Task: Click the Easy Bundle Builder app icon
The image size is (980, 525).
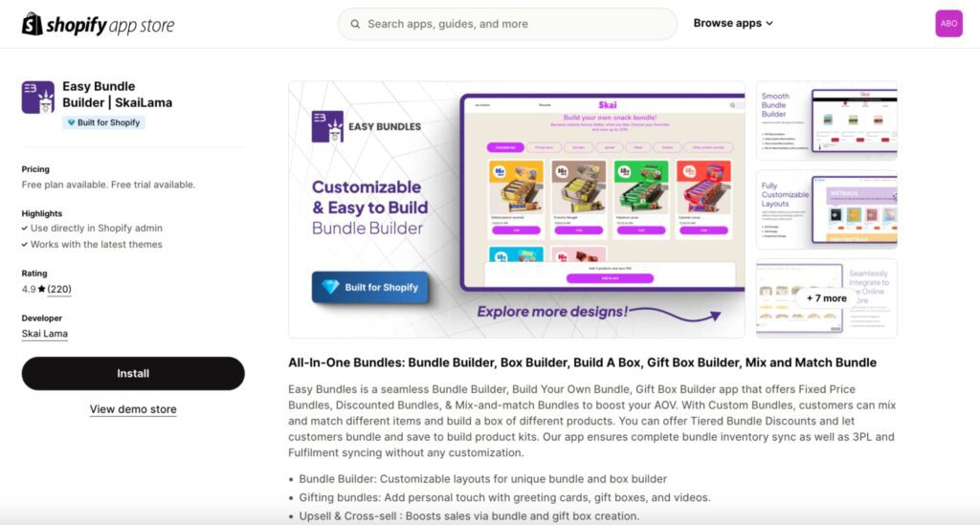Action: coord(38,98)
